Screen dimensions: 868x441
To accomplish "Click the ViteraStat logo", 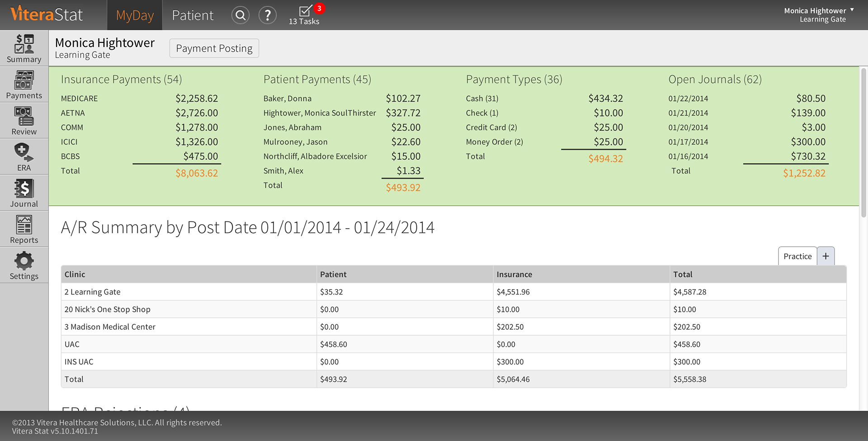I will pyautogui.click(x=47, y=14).
